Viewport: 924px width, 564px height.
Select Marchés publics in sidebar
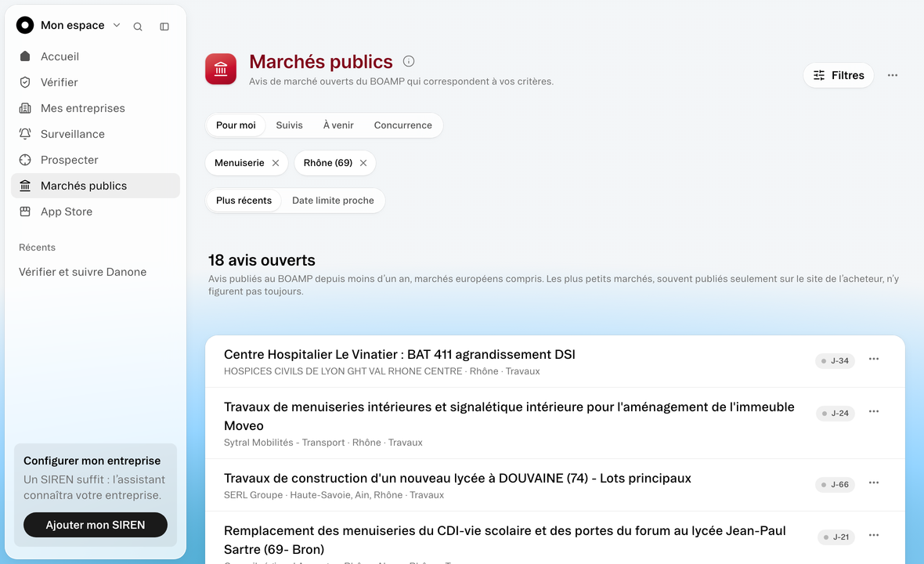[x=96, y=186]
